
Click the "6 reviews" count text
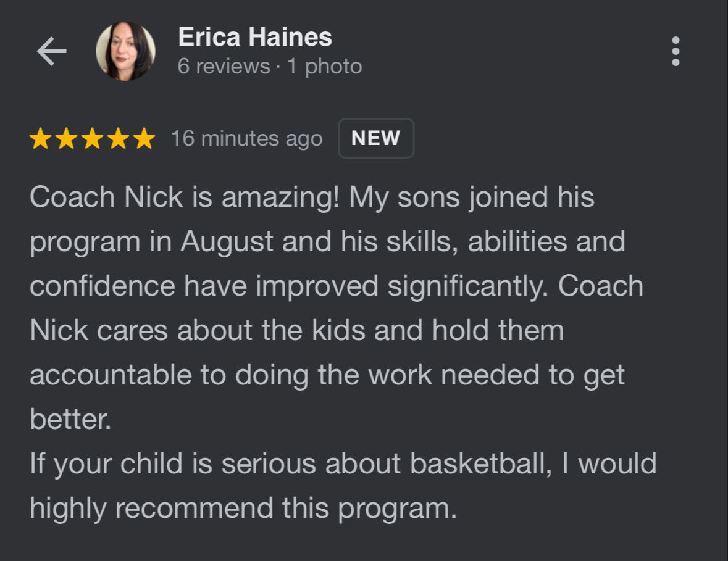click(x=224, y=67)
